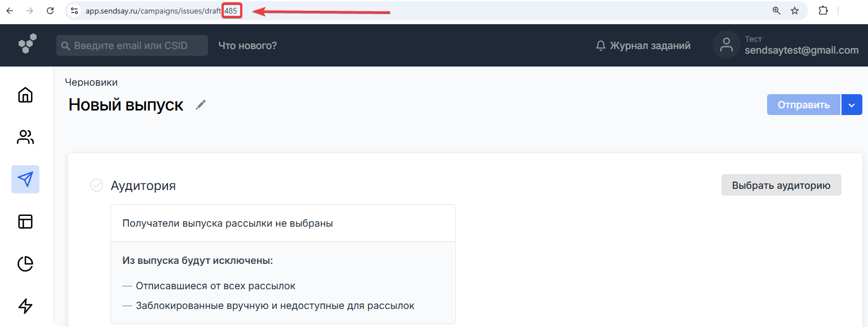Click the Отправить button
The width and height of the screenshot is (868, 327).
tap(803, 105)
